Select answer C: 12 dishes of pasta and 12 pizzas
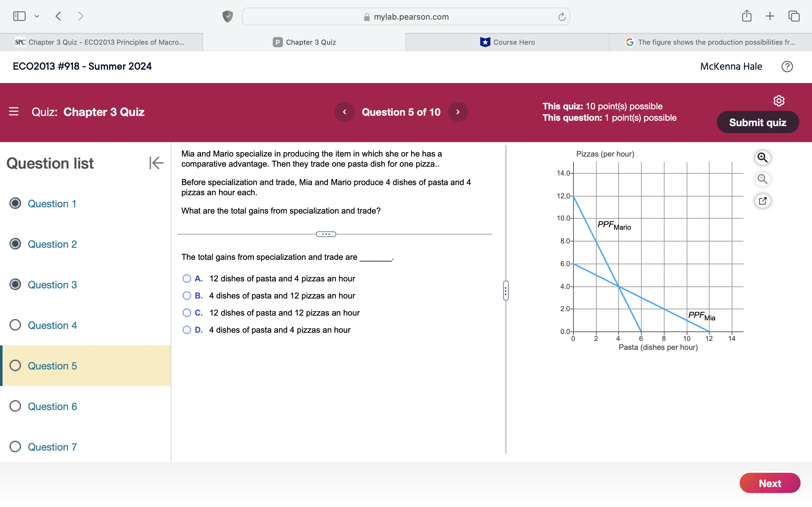The image size is (812, 507). [187, 312]
